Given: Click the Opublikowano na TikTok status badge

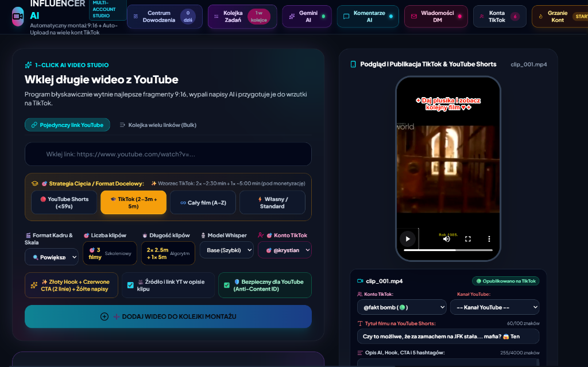Looking at the screenshot, I should coord(505,281).
